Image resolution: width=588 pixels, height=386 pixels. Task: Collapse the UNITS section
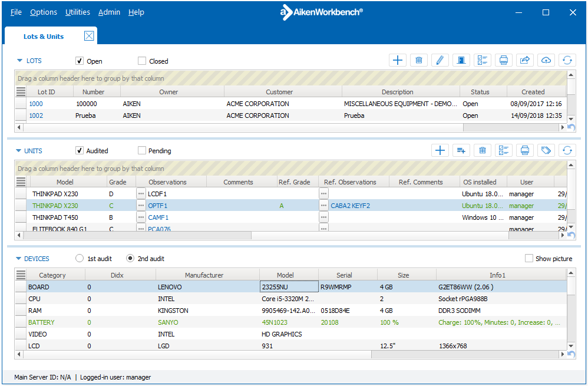(18, 151)
